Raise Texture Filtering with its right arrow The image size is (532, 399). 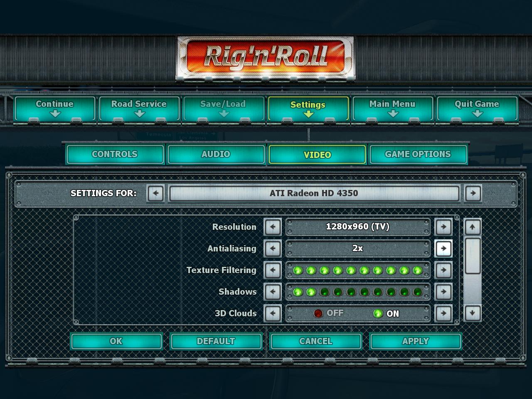pos(443,270)
